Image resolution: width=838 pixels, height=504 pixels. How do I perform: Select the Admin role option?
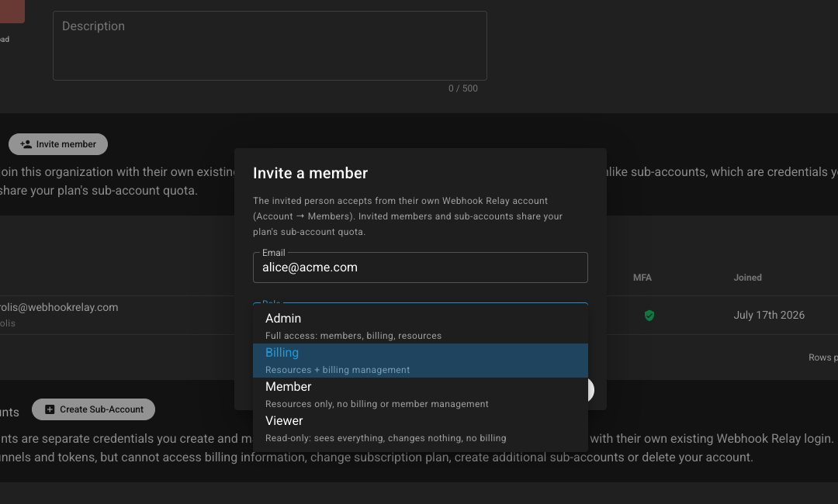[x=420, y=326]
